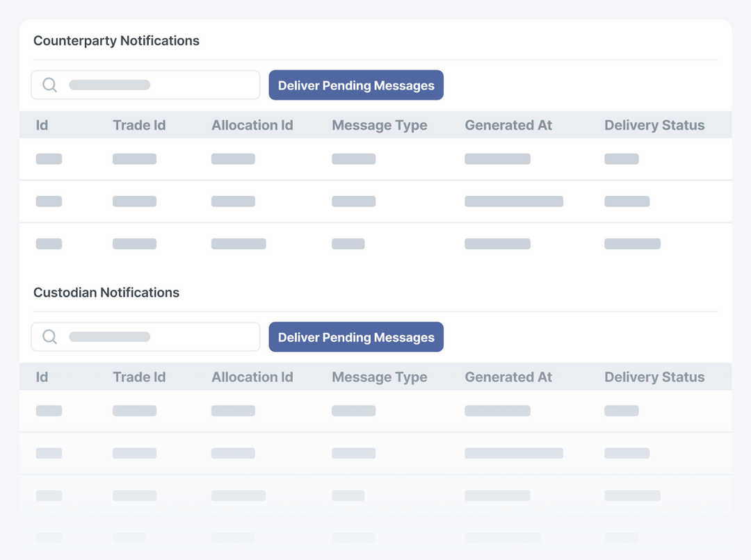Sort Counterparty table by Message Type
This screenshot has height=560, width=751.
380,125
